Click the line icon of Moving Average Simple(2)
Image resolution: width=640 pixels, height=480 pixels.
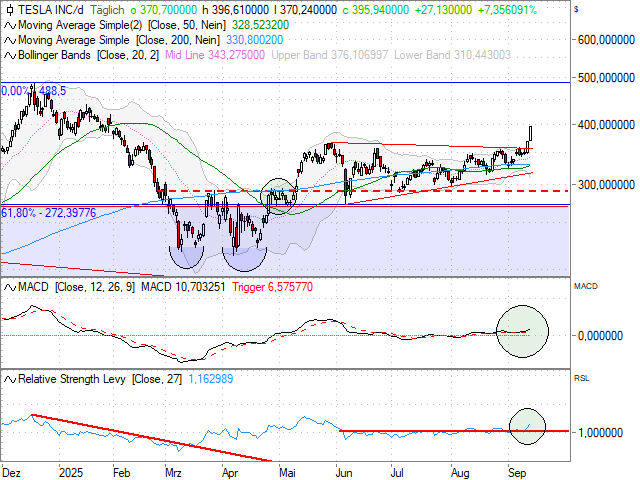[x=10, y=25]
